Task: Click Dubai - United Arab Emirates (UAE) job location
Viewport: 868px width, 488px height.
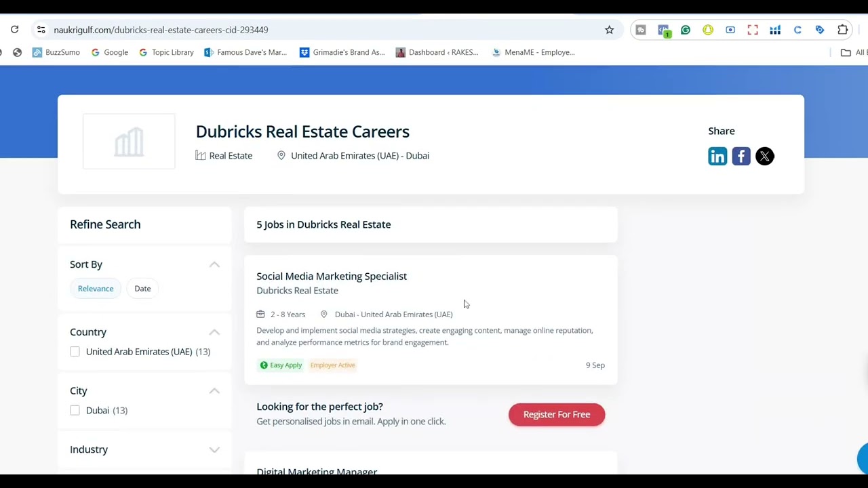Action: click(393, 314)
